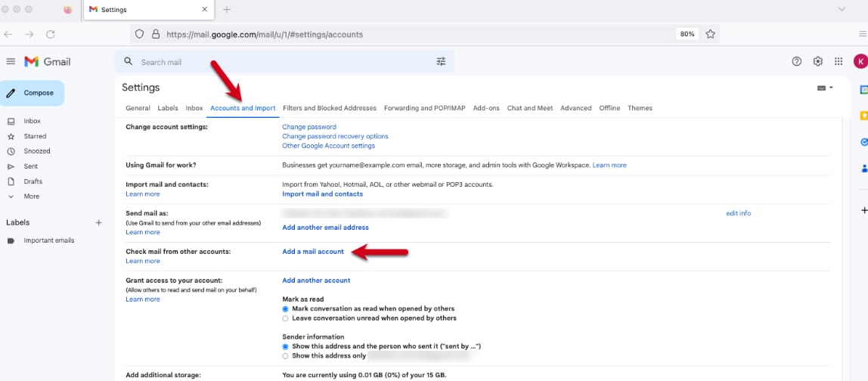The width and height of the screenshot is (868, 381).
Task: Click Import mail and contacts link
Action: [323, 194]
